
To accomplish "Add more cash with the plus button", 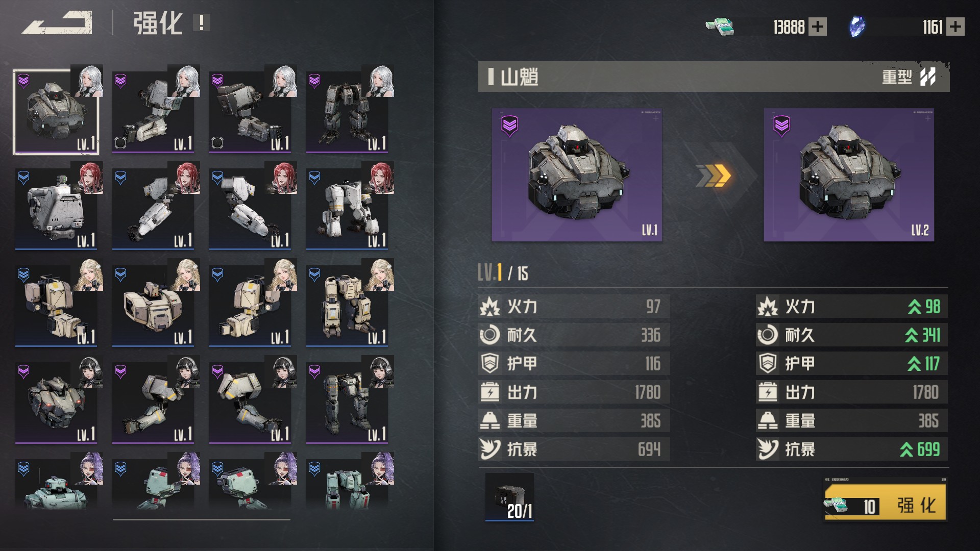I will click(x=818, y=27).
